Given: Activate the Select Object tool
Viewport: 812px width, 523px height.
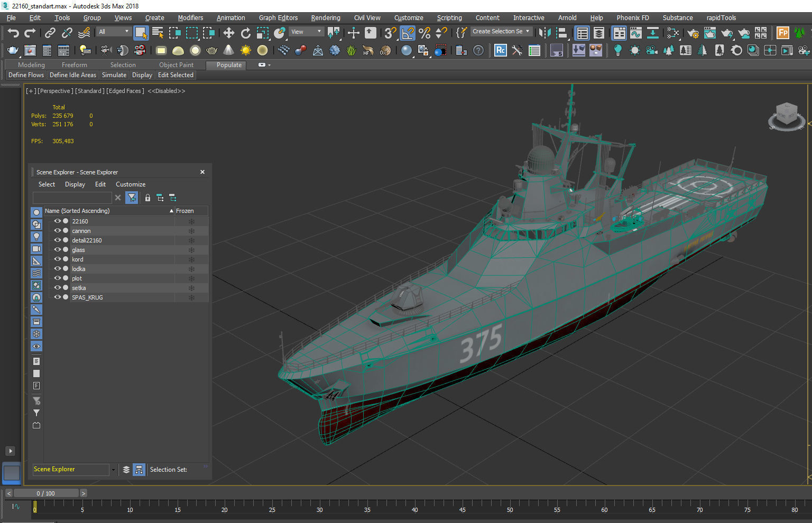Looking at the screenshot, I should [141, 33].
